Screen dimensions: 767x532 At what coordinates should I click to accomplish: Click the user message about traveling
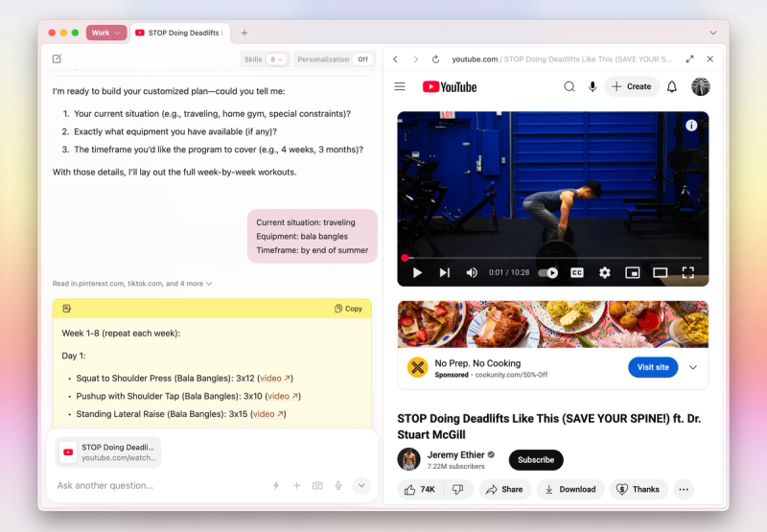point(313,236)
